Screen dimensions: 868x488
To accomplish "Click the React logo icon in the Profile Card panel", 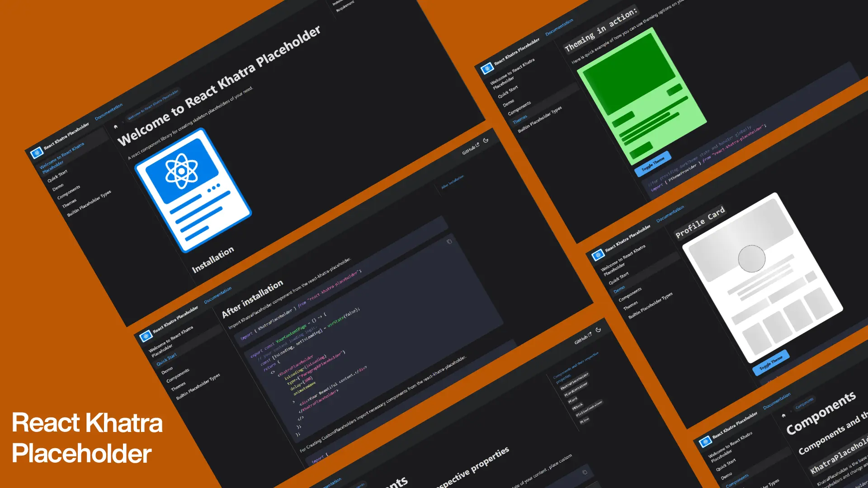I will (x=598, y=255).
